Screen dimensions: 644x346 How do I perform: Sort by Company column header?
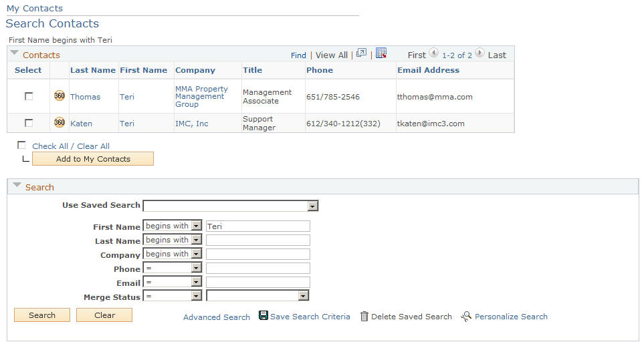tap(195, 70)
